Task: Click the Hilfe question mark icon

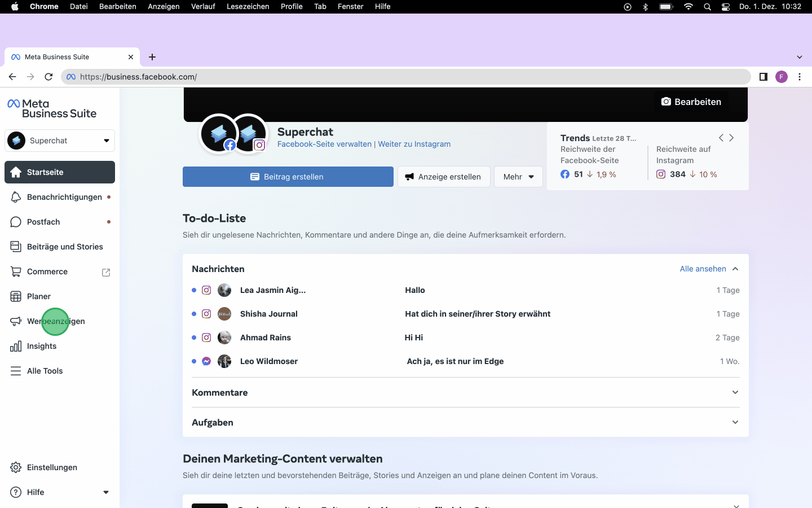Action: click(16, 492)
